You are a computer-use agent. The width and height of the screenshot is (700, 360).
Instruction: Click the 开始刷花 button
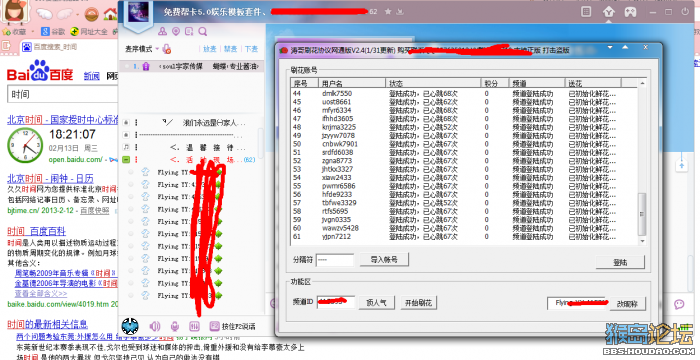(x=418, y=302)
